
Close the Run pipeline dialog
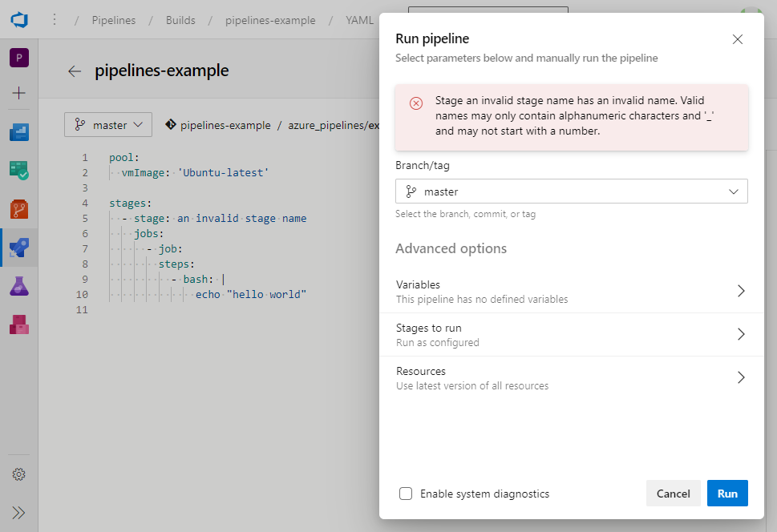[x=738, y=39]
